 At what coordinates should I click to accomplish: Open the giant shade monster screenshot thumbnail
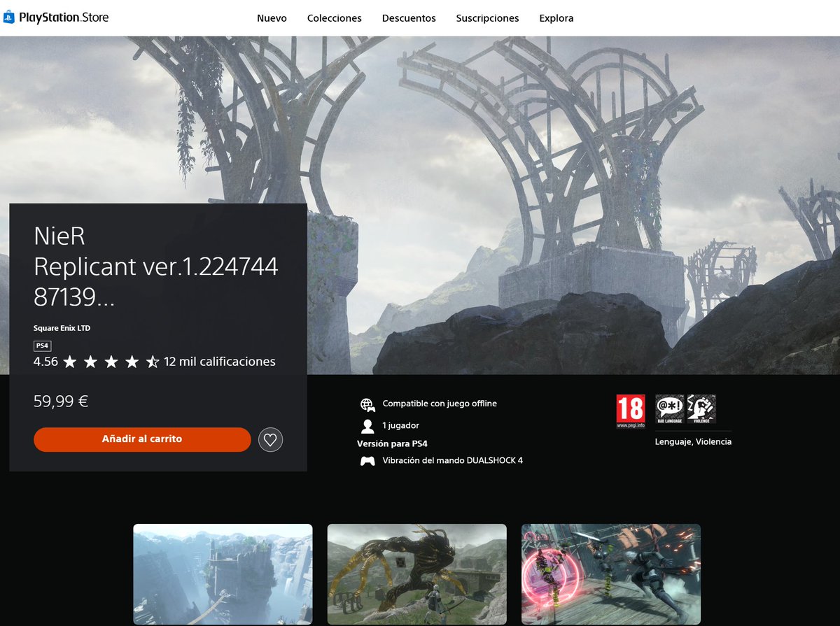416,574
